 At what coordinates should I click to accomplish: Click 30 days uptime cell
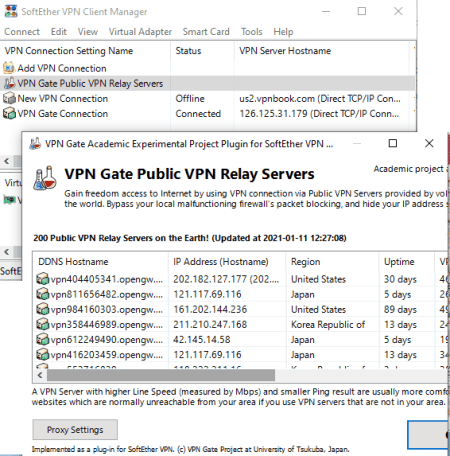[400, 279]
